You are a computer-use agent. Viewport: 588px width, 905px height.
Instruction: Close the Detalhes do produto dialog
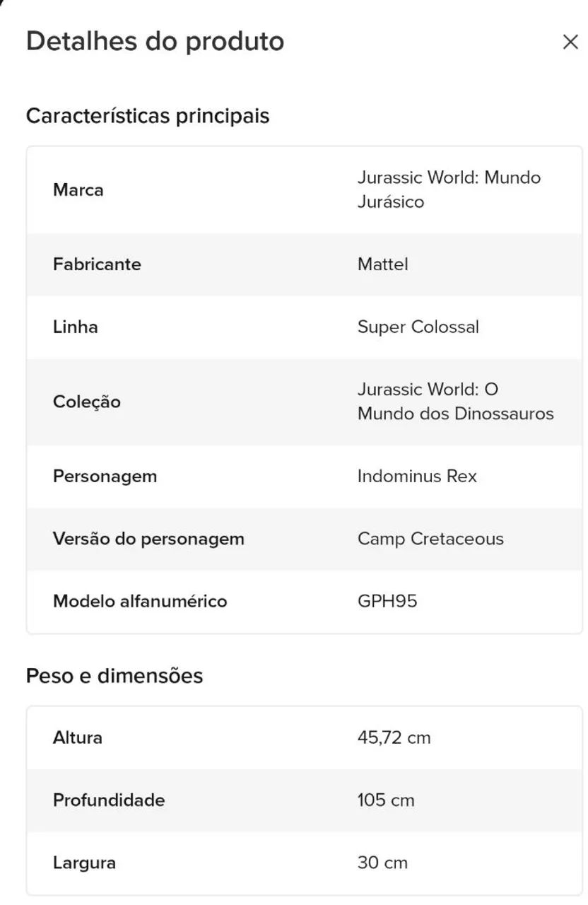(x=570, y=42)
